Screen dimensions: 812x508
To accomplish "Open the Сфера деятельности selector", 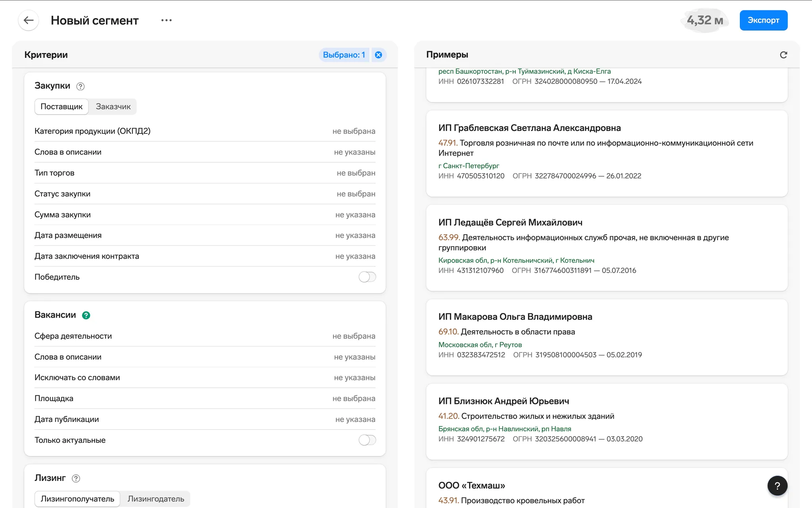I will pos(205,336).
